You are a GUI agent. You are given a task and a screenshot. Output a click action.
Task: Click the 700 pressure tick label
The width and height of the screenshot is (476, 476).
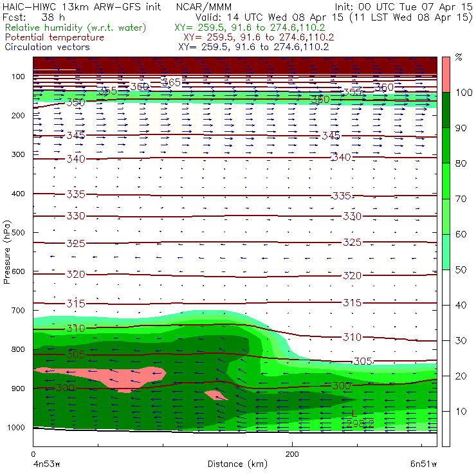[x=18, y=310]
